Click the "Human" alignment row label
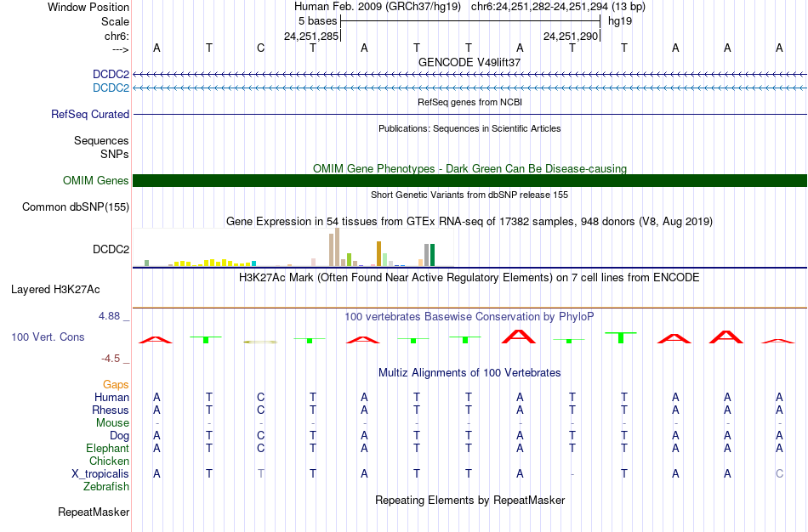This screenshot has width=808, height=532. [x=111, y=397]
